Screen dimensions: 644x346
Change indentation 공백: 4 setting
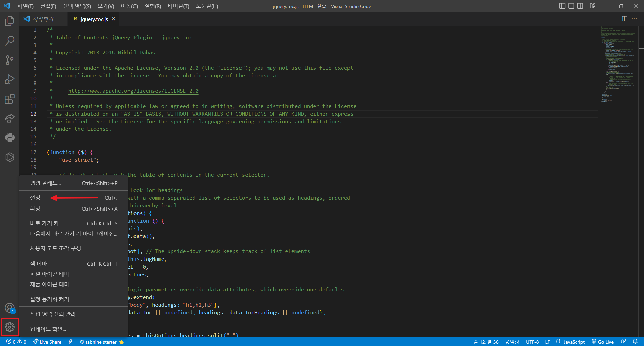click(512, 342)
